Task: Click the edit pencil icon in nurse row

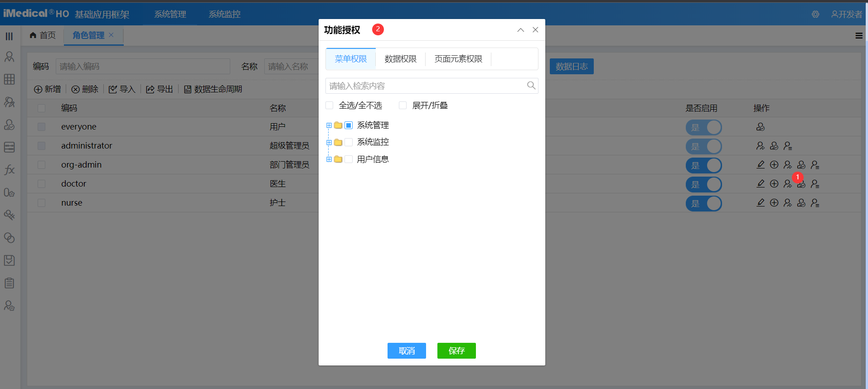Action: [761, 203]
